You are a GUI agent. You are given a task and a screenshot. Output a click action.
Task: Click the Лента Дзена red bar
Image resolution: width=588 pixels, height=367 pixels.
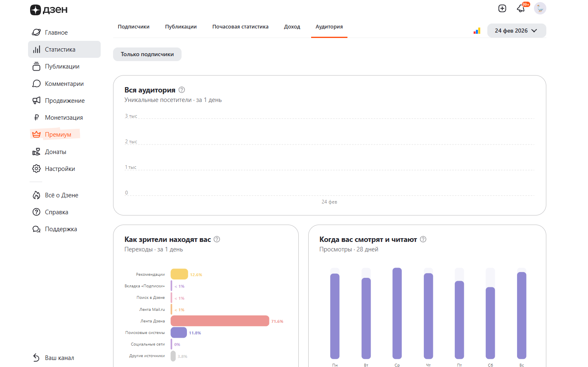click(x=220, y=321)
